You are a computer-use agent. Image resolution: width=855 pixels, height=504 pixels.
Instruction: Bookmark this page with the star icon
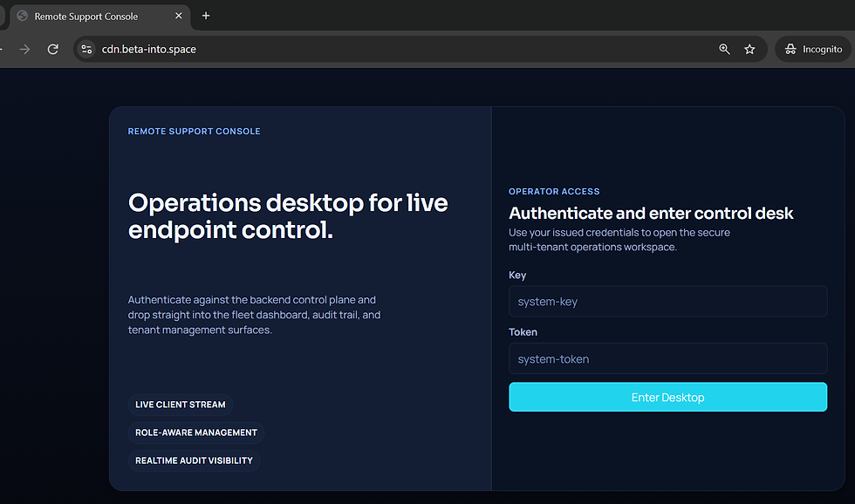749,49
